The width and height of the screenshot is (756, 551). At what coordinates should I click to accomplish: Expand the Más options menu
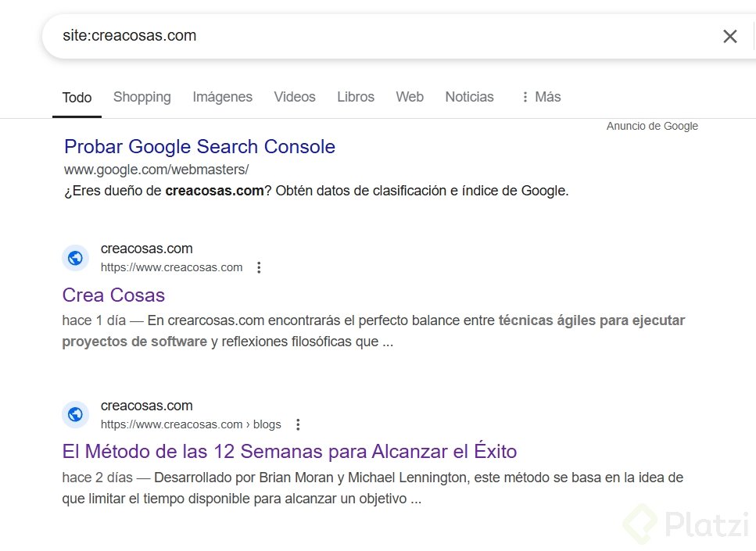pyautogui.click(x=542, y=97)
